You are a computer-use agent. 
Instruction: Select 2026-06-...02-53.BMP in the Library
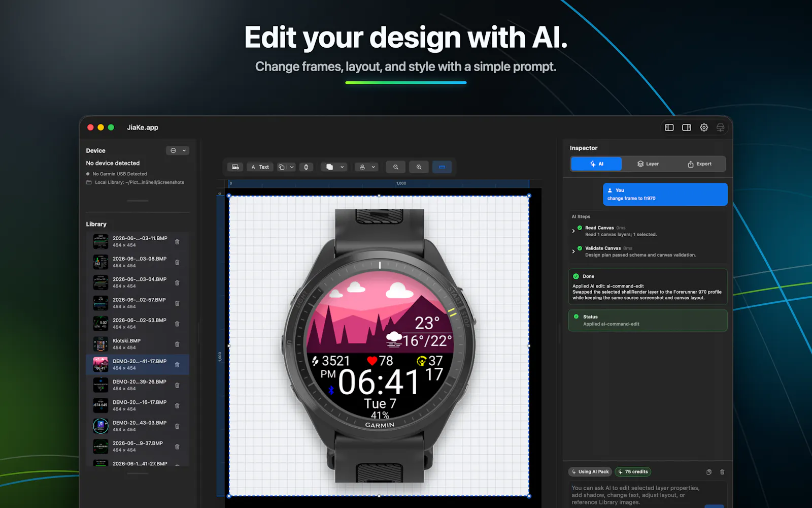[x=138, y=324]
